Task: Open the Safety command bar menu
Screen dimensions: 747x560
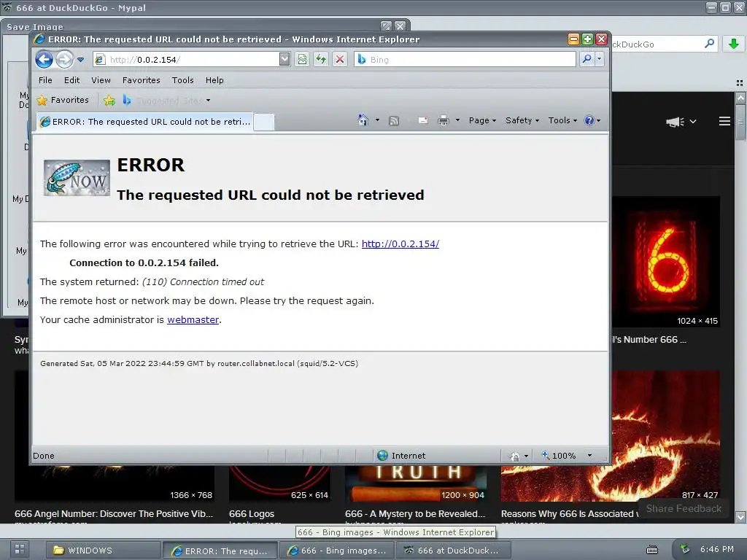Action: (522, 120)
